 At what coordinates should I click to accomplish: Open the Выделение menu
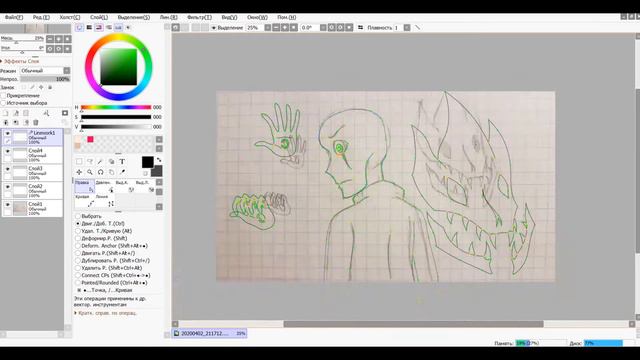pyautogui.click(x=133, y=17)
